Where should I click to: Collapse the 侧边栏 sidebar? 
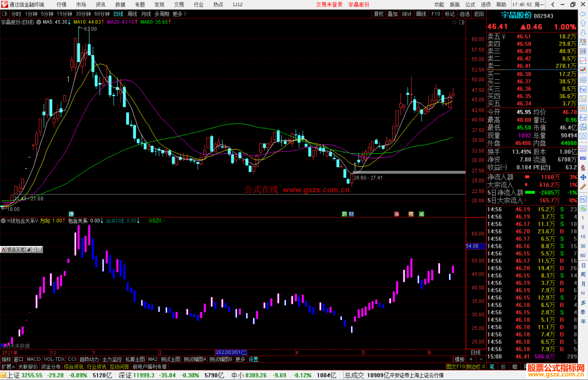click(476, 367)
